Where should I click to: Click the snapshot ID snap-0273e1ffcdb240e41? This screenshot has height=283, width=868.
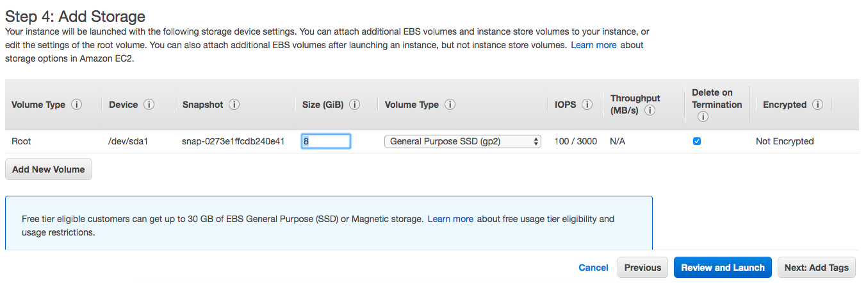[x=233, y=141]
